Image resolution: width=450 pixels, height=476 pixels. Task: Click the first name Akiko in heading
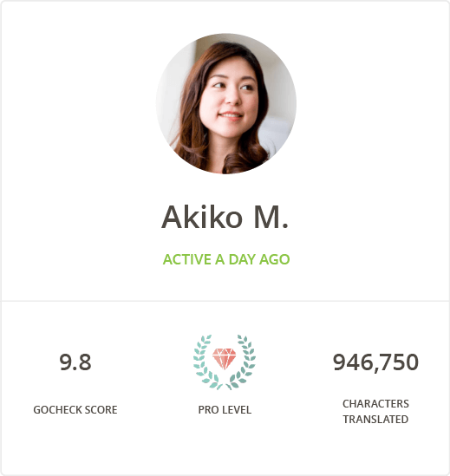(x=202, y=217)
